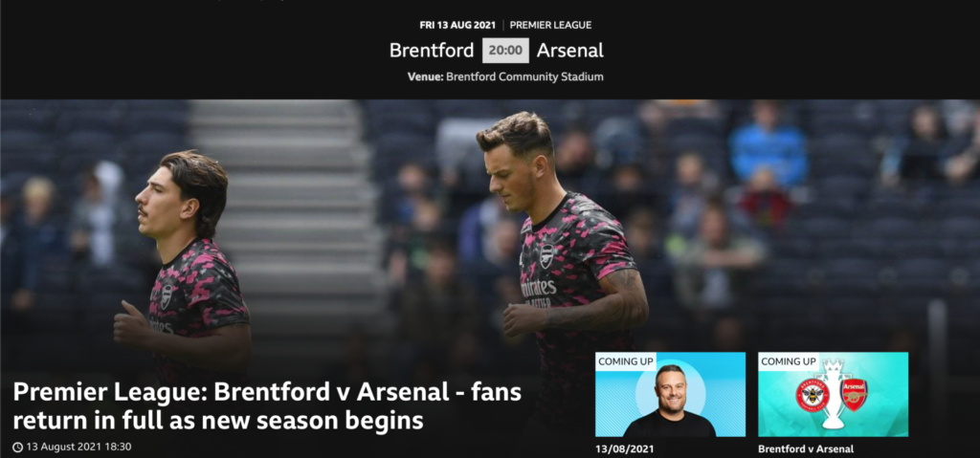Click the Arsenal cannon crest in the thumbnail

(x=854, y=394)
